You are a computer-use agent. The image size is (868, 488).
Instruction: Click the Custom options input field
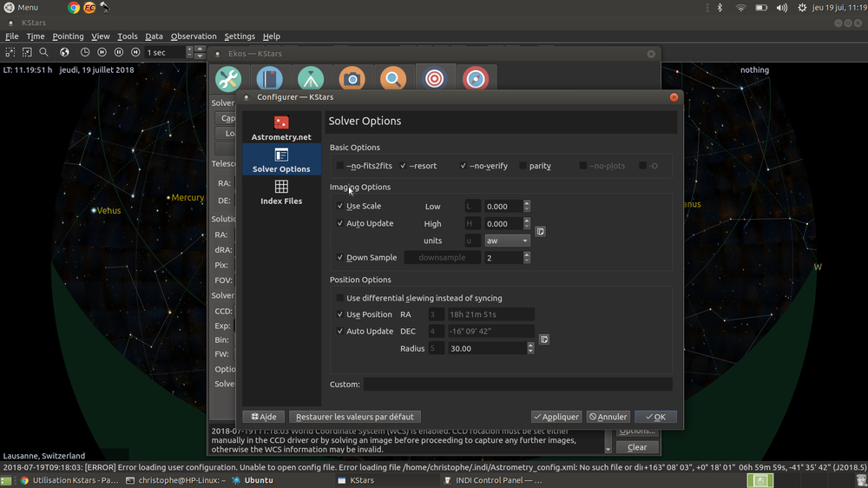pos(517,384)
